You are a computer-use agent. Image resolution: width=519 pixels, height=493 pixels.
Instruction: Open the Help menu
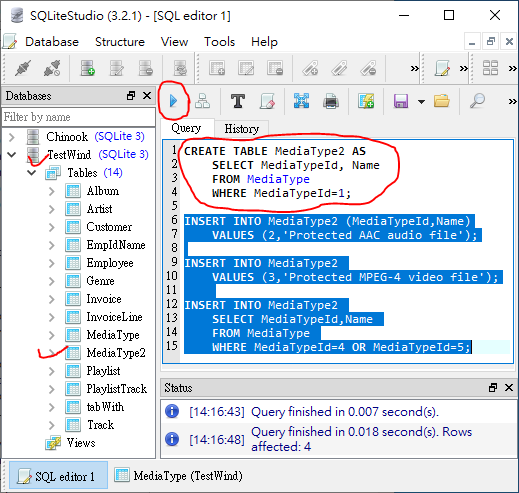pyautogui.click(x=264, y=42)
